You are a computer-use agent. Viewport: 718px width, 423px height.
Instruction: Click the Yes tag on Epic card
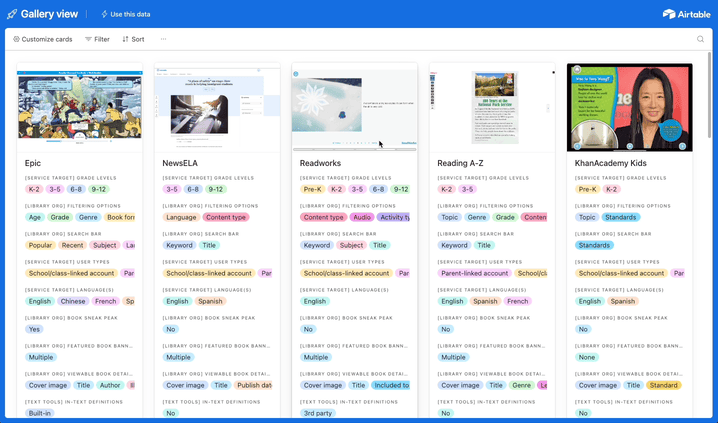click(x=34, y=329)
